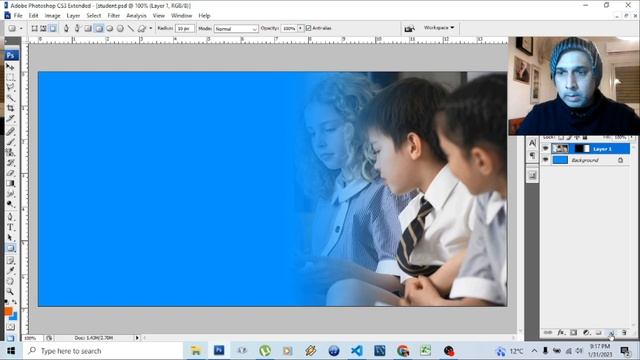Select the Rectangular Marquee tool
The height and width of the screenshot is (360, 640).
click(10, 77)
